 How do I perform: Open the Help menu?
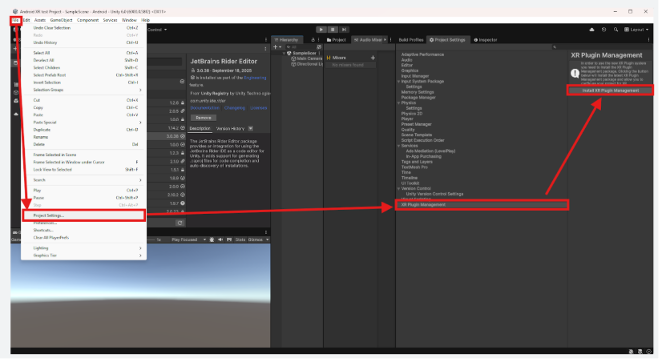point(145,20)
